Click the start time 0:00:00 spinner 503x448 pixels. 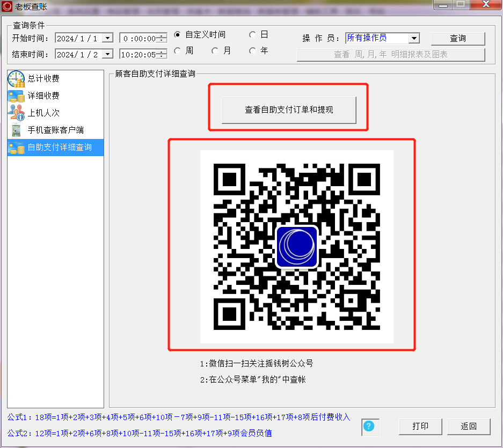tap(163, 38)
